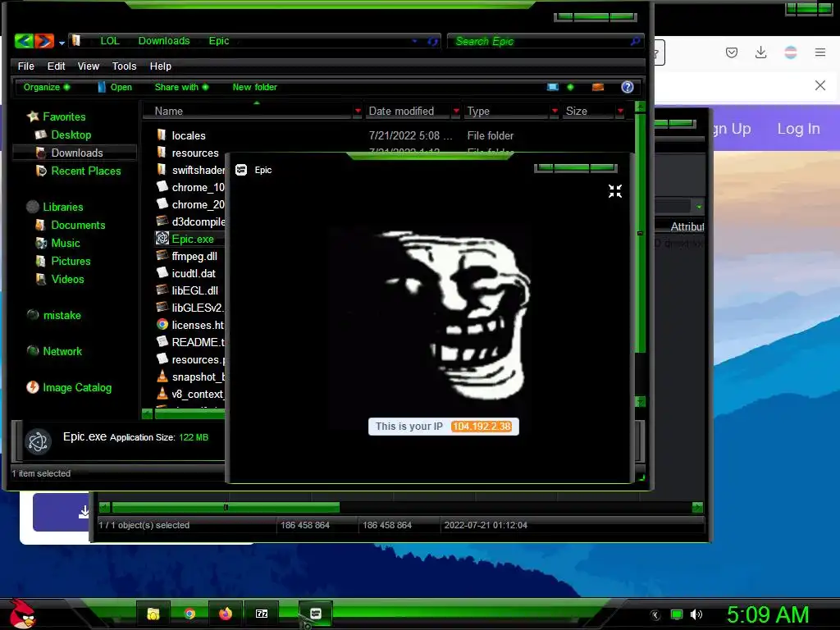The image size is (840, 630).
Task: Open the File menu
Action: click(25, 66)
